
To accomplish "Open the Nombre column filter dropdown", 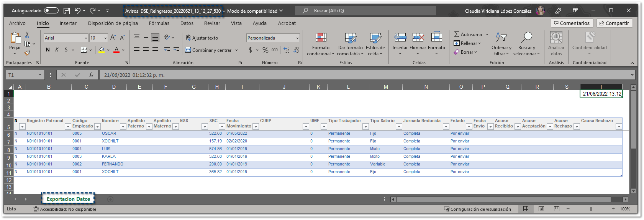I will click(123, 127).
